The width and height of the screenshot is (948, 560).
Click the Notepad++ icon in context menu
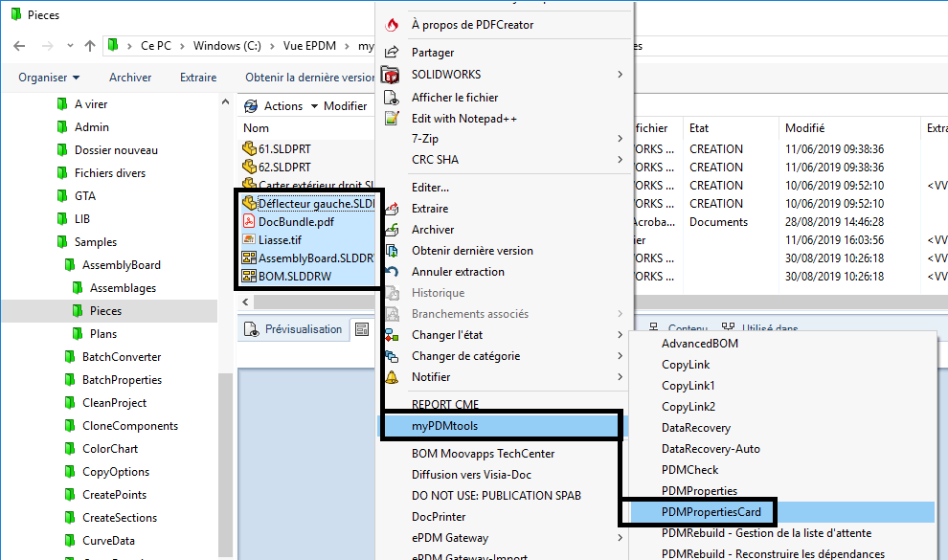click(x=391, y=119)
